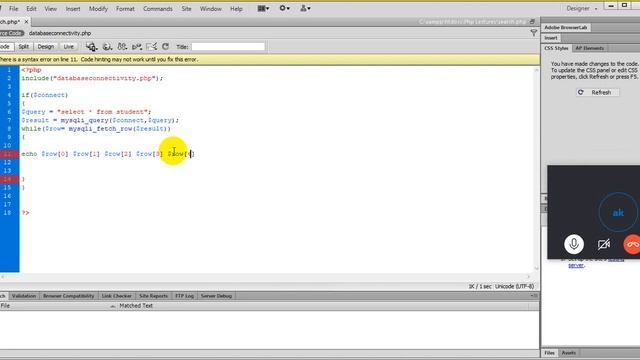Switch to the Validation results tab
Screen dimensions: 640x360
pos(24,296)
